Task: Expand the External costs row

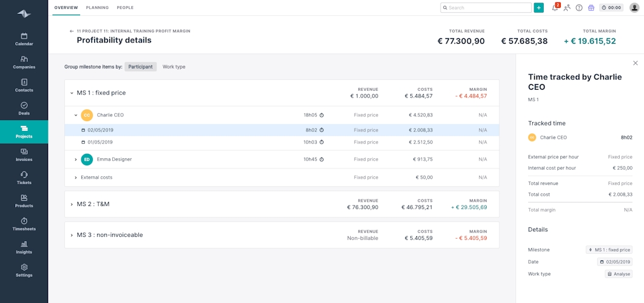Action: 76,178
